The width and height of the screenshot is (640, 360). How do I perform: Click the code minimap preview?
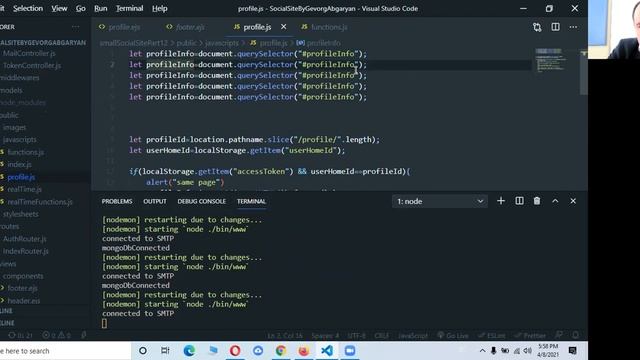(x=551, y=60)
